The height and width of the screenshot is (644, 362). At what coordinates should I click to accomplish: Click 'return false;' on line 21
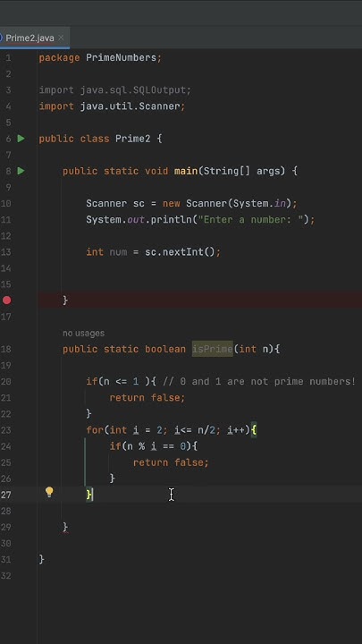[x=147, y=397]
